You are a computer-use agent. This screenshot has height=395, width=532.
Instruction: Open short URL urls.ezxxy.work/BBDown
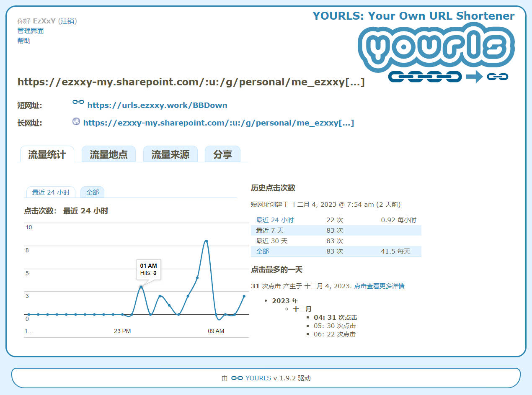(x=158, y=105)
